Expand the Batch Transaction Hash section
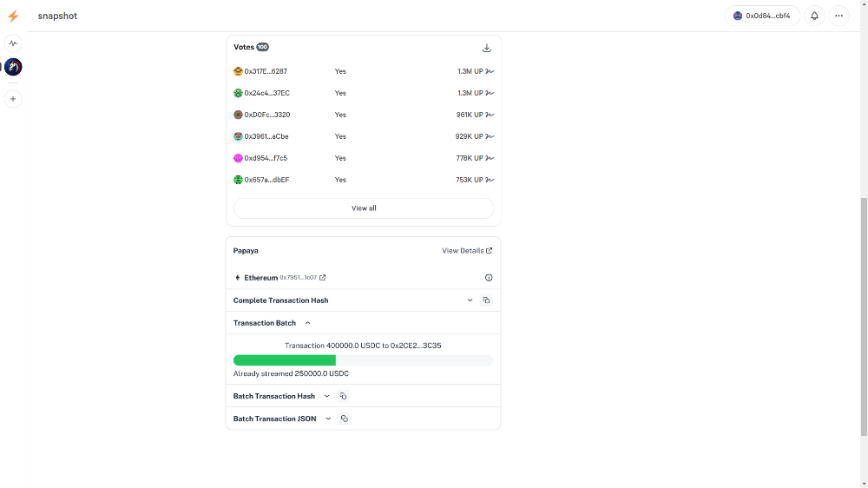Screen dimensions: 868x488 coord(327,396)
